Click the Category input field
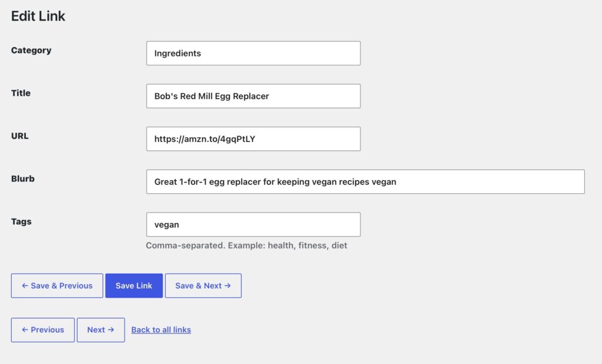The image size is (602, 364). pos(253,53)
